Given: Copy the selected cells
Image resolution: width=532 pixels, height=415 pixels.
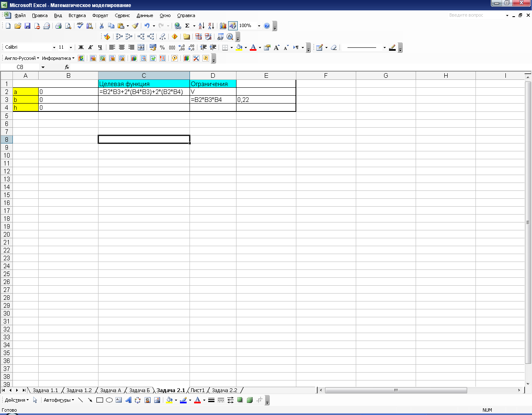Looking at the screenshot, I should [111, 26].
